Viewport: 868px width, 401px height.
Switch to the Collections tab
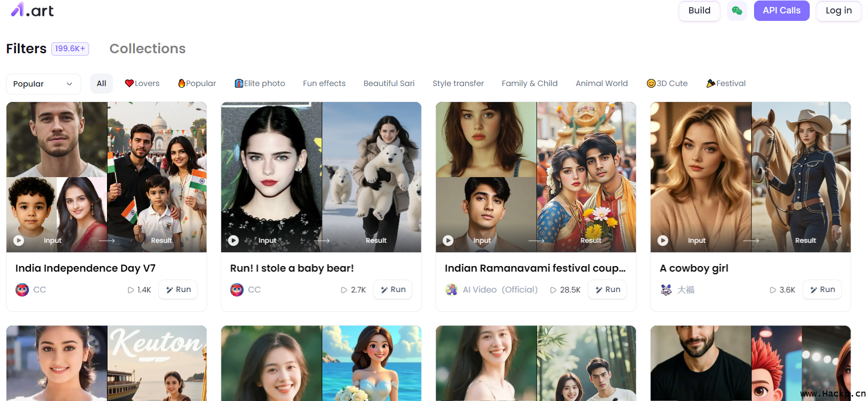147,48
